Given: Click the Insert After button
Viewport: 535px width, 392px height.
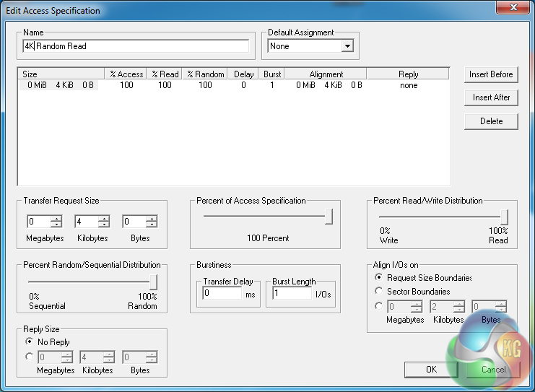Looking at the screenshot, I should pyautogui.click(x=491, y=97).
